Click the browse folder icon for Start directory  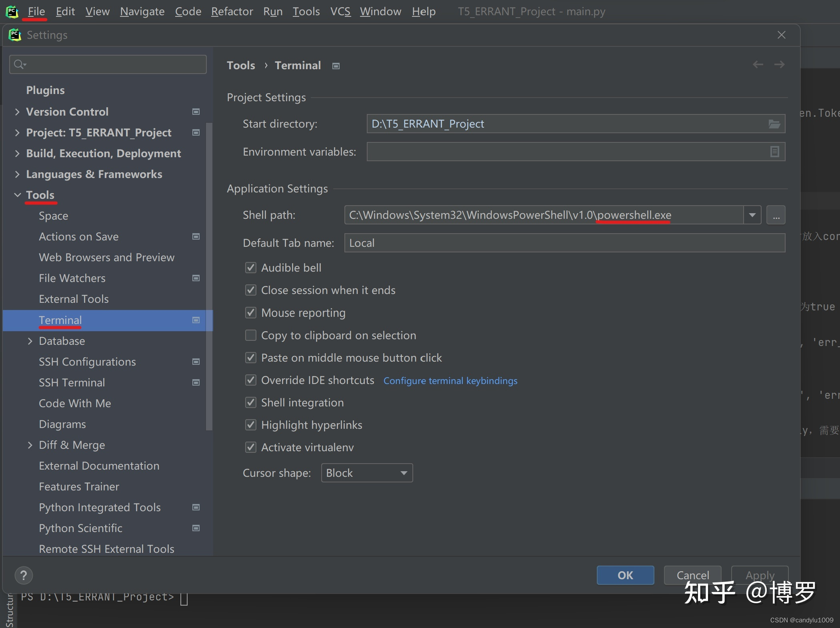pos(774,124)
